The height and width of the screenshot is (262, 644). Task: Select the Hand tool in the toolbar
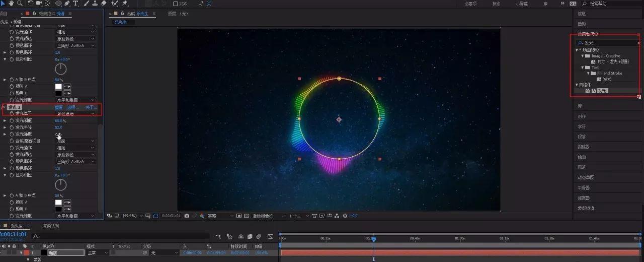(12, 4)
